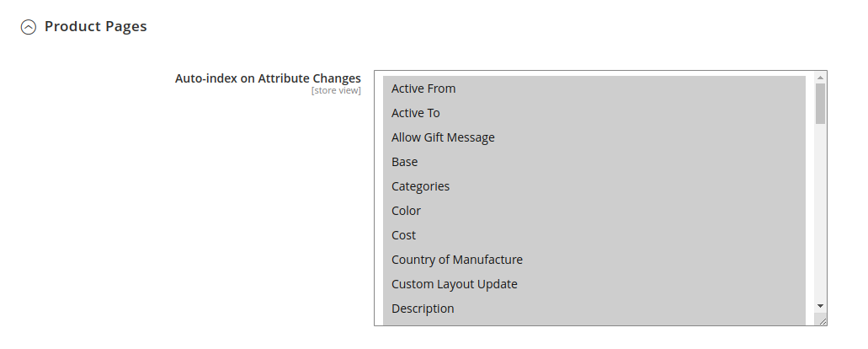Select the Color attribute
Screen dimensions: 868x349
(x=594, y=211)
